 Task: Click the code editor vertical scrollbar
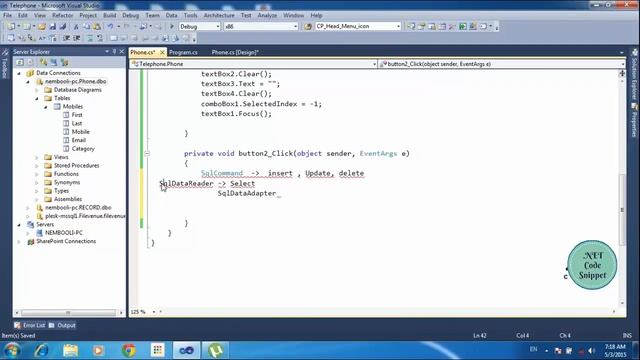point(622,209)
